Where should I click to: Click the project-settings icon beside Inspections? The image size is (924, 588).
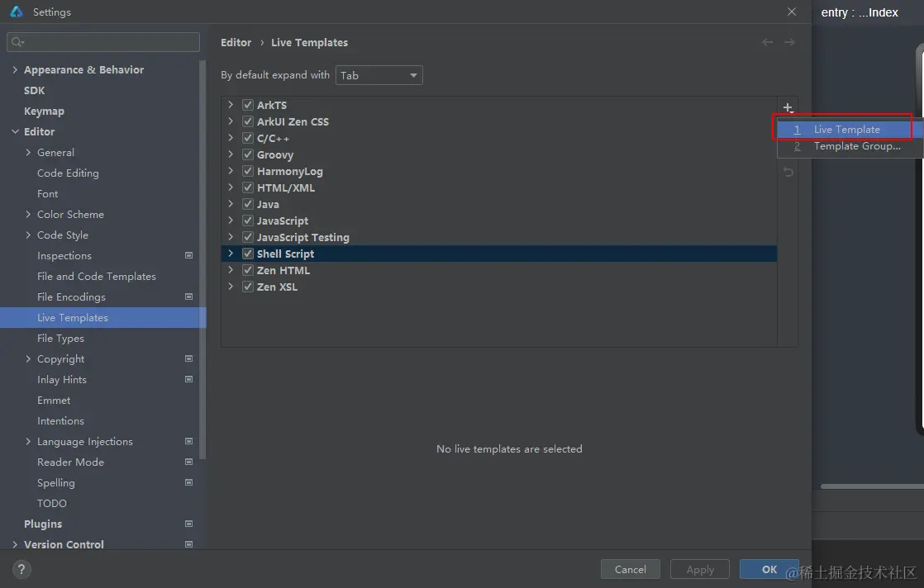pos(188,256)
